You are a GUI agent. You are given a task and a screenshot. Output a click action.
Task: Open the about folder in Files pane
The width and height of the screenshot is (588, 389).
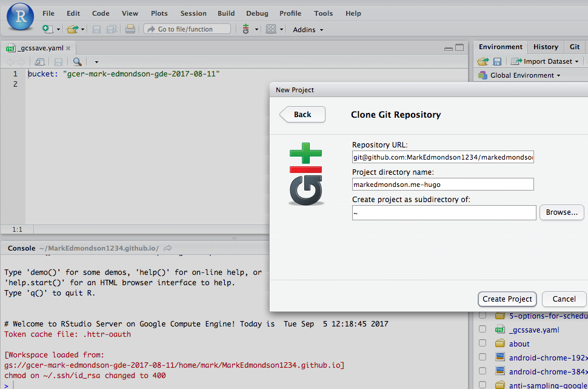point(520,344)
